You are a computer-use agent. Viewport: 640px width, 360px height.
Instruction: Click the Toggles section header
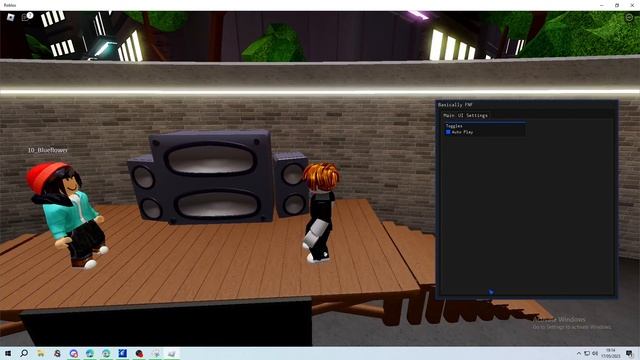[x=454, y=126]
